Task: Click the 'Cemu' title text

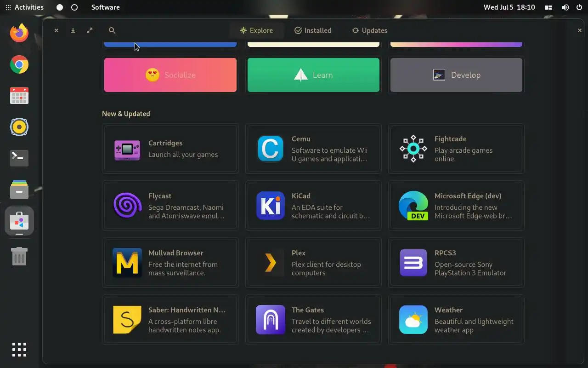Action: (x=301, y=139)
